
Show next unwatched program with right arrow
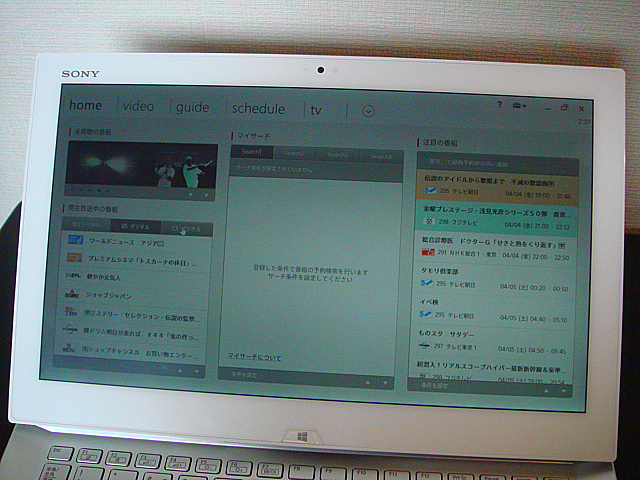(206, 195)
